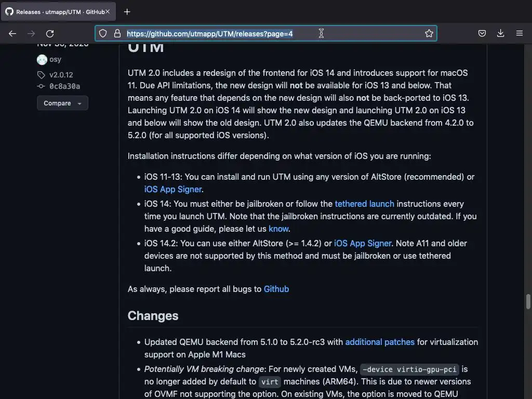This screenshot has height=399, width=532.
Task: Open the v2.0.12 tag link
Action: pos(61,75)
